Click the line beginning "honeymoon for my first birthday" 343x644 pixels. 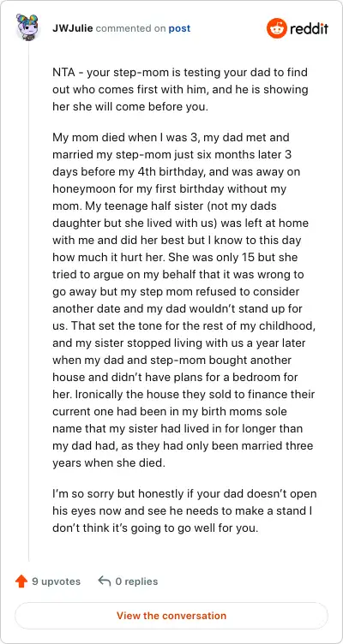170,189
